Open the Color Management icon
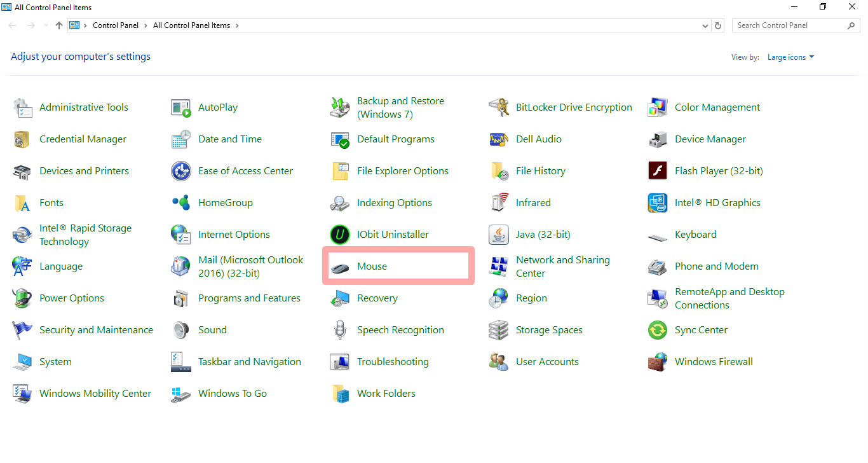 click(658, 107)
